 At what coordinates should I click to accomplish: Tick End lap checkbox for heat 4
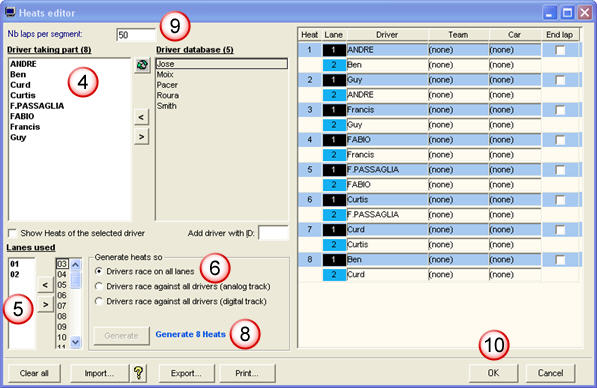[560, 140]
